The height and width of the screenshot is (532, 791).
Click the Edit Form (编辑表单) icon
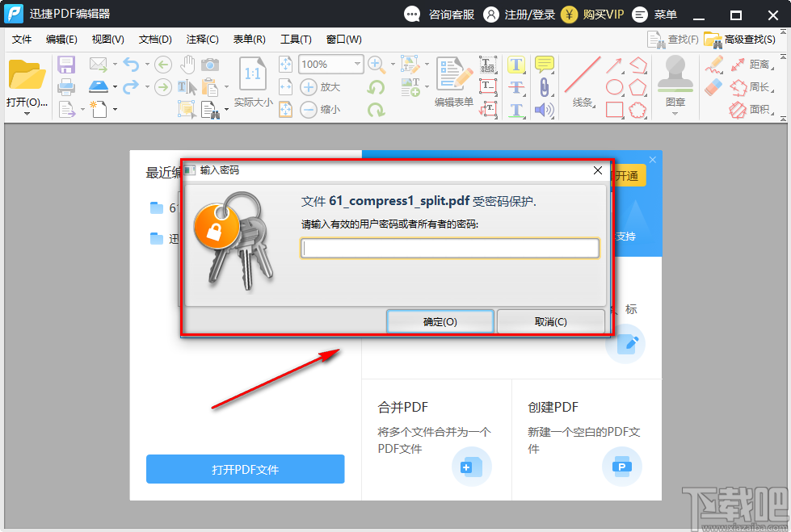pos(453,74)
